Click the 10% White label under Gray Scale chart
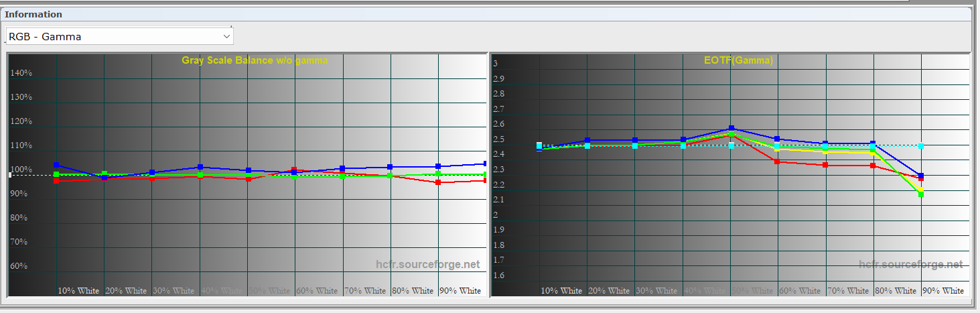This screenshot has height=313, width=980. coord(78,291)
